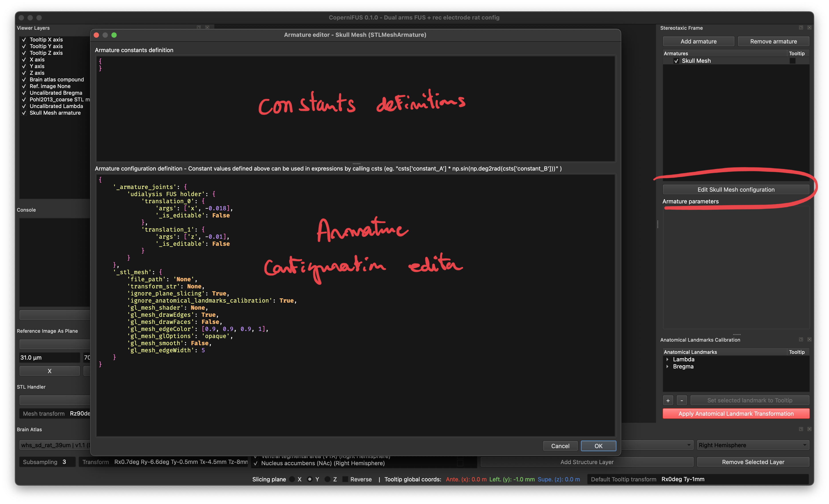Float the Anatomical Landmarks Calibration panel

click(x=801, y=339)
